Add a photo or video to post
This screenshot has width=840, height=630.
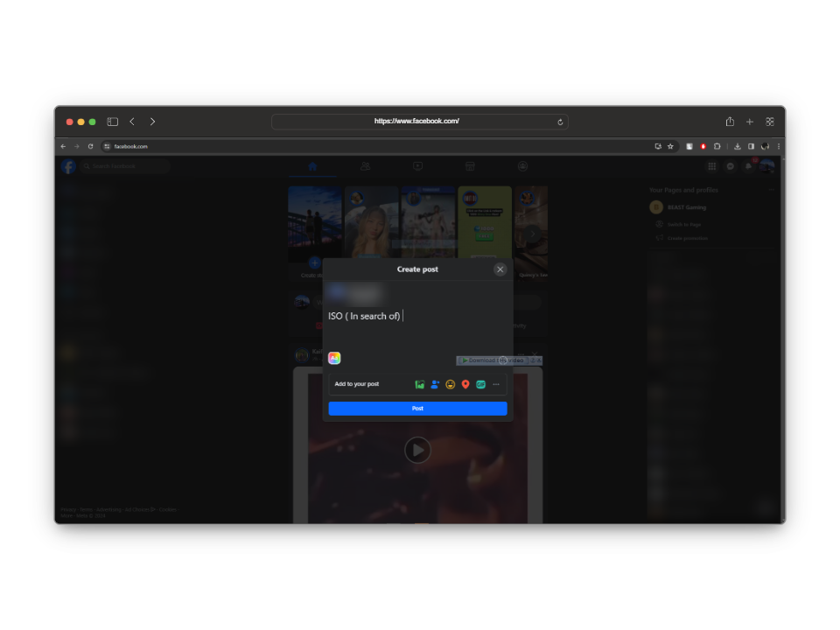[x=420, y=384]
